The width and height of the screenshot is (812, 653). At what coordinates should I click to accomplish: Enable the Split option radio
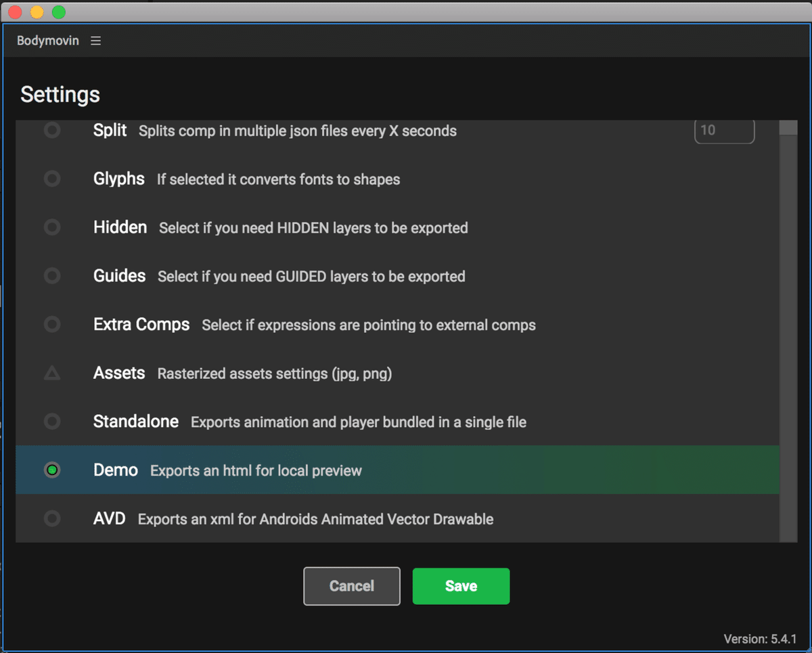tap(52, 130)
